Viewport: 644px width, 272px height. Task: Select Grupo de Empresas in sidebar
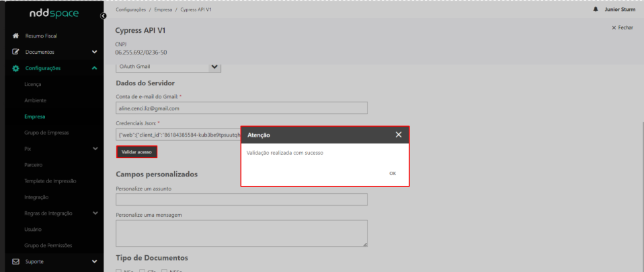46,133
